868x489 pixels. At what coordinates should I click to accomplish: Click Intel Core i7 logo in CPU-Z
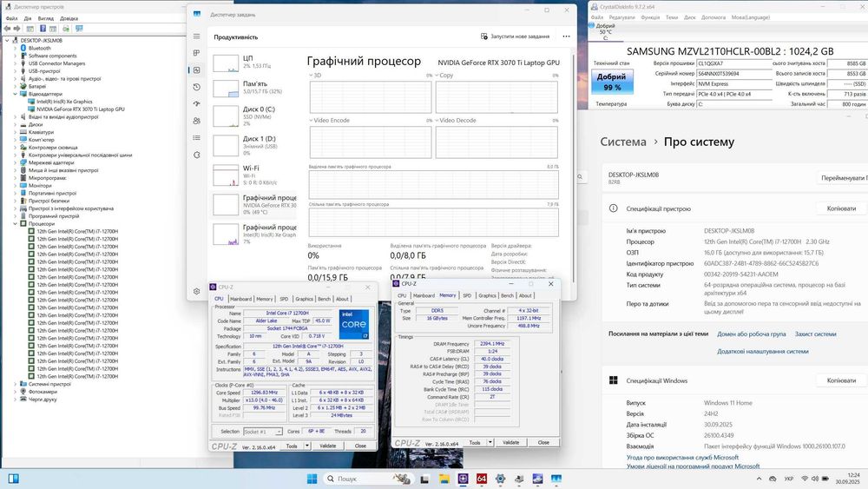354,325
